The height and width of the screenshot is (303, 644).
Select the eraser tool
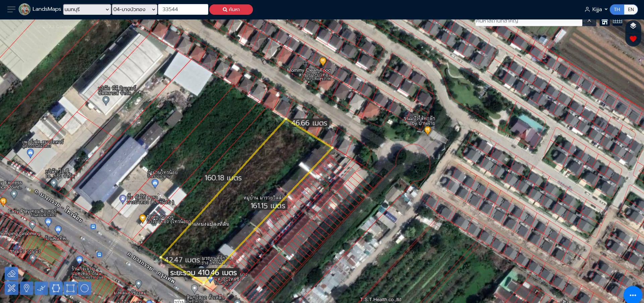tap(11, 274)
